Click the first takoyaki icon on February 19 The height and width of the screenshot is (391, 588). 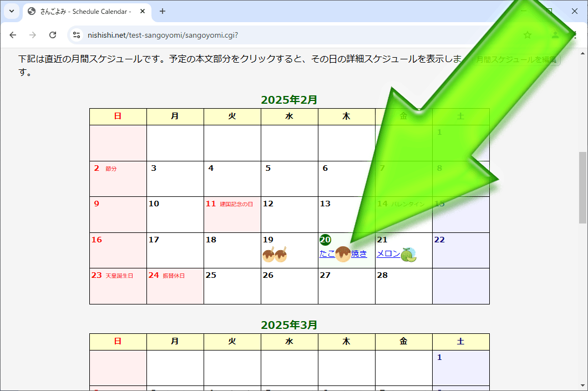point(268,255)
